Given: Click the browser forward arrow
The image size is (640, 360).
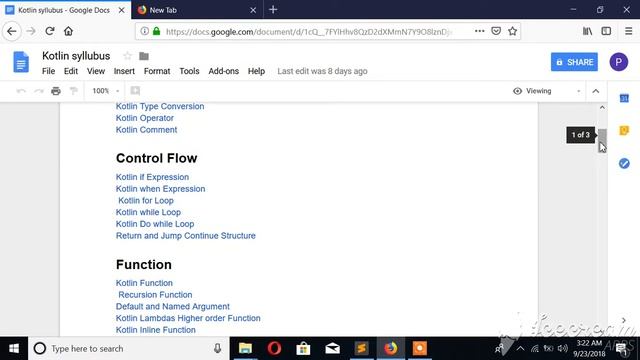Looking at the screenshot, I should point(31,31).
